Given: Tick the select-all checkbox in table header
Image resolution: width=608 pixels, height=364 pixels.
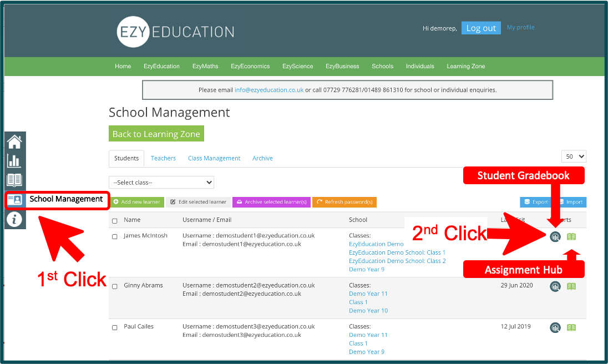Looking at the screenshot, I should (115, 221).
